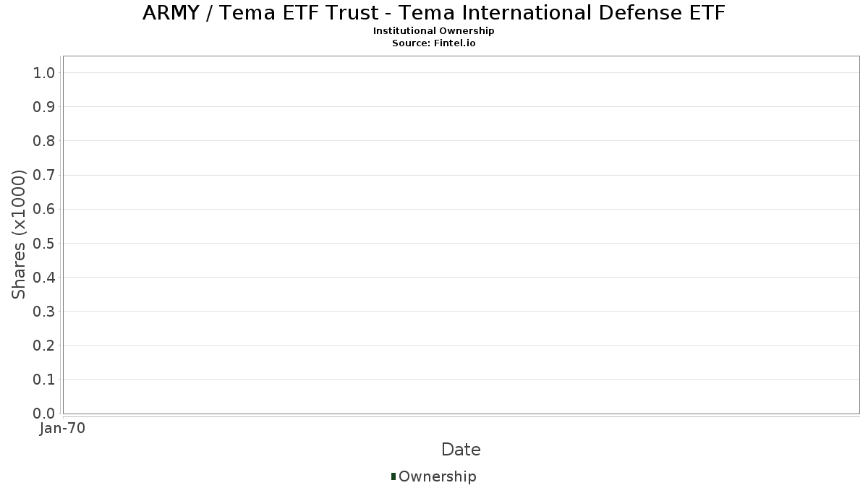868x488 pixels.
Task: Click the 0.4 y-axis tick label
Action: click(x=44, y=278)
